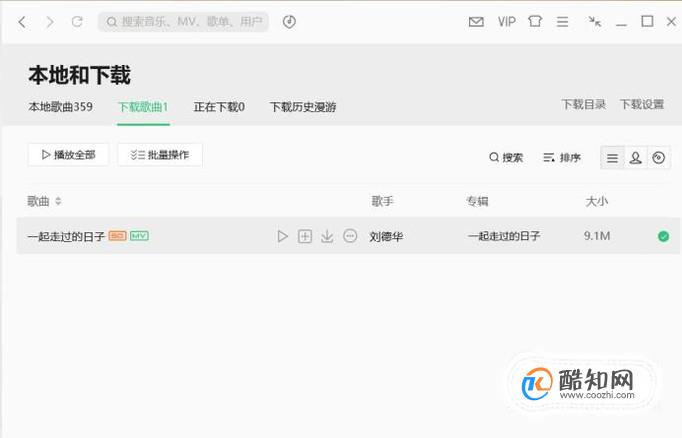This screenshot has width=682, height=438.
Task: Click 播放全部 button
Action: (68, 155)
